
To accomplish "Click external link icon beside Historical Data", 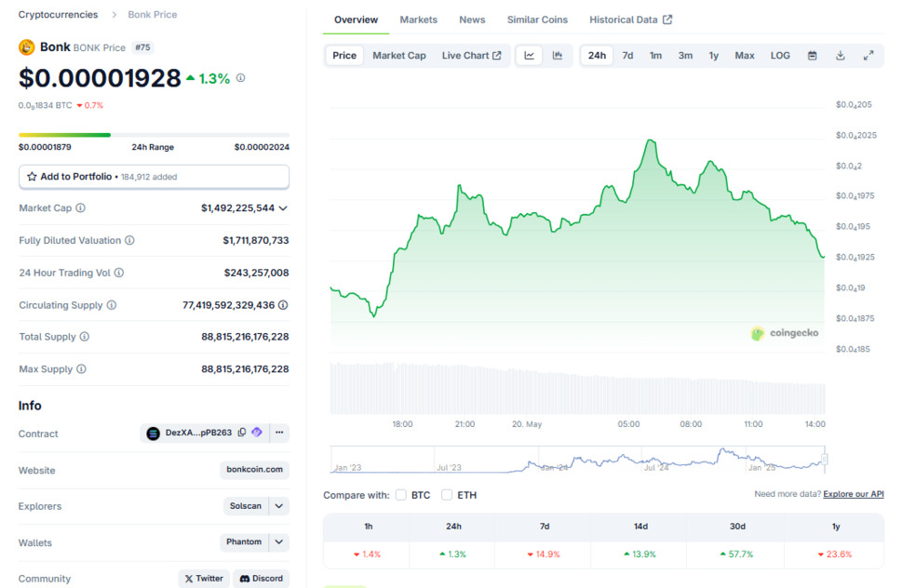I will click(x=667, y=20).
